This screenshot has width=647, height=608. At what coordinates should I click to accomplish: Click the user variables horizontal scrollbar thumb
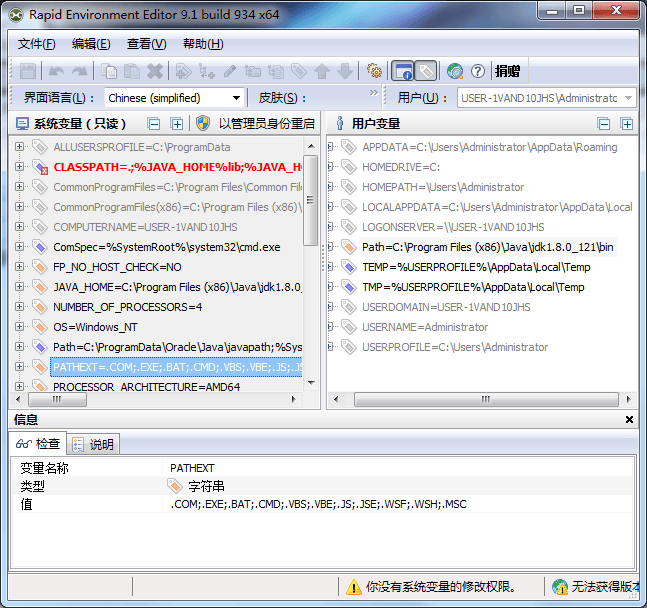click(x=486, y=399)
